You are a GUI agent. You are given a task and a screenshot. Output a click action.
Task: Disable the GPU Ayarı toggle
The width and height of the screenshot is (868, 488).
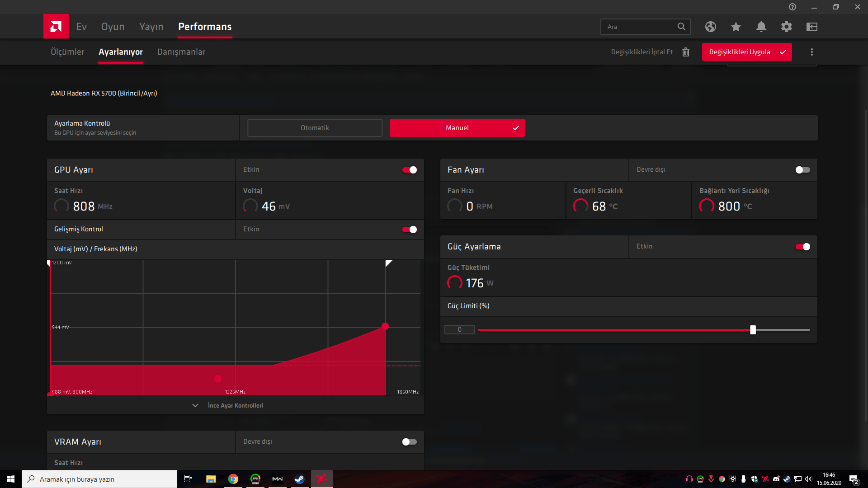409,170
